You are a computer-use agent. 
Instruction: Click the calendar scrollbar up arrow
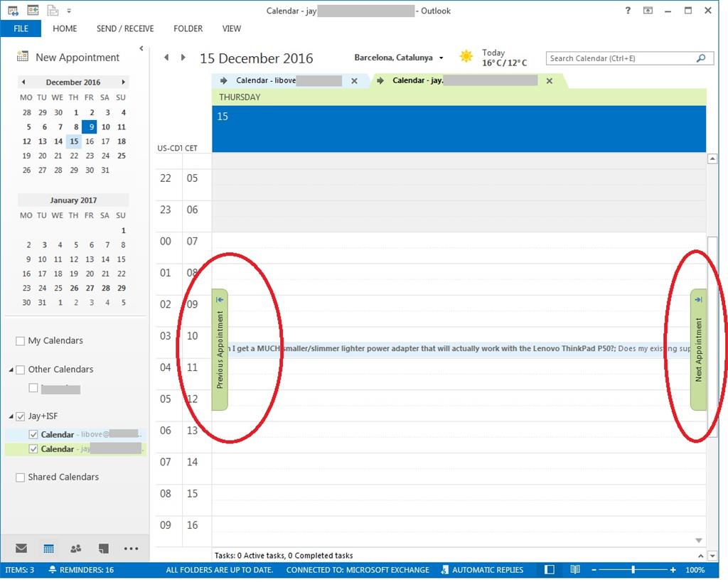coord(712,158)
